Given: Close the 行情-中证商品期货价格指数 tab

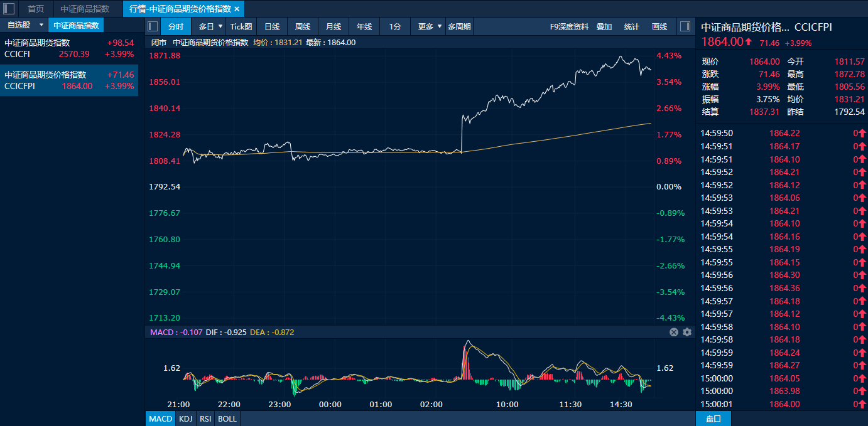Looking at the screenshot, I should tap(237, 9).
